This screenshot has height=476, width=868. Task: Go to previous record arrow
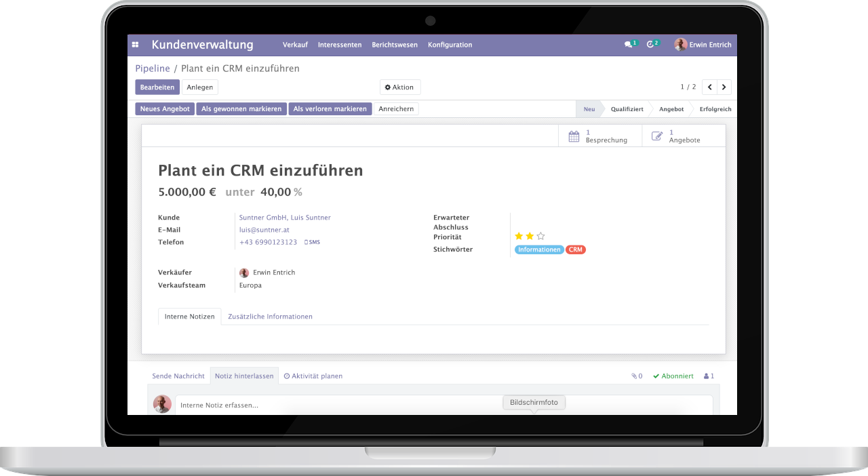(x=709, y=87)
